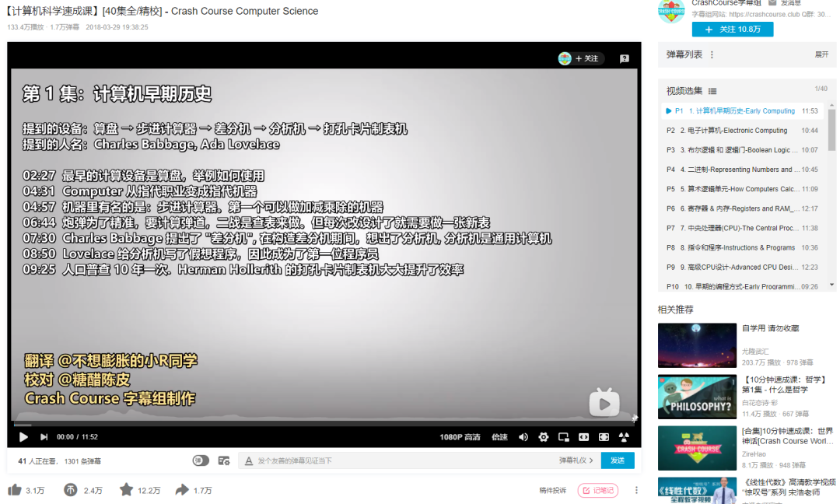Mute the video volume speaker icon
This screenshot has height=504, width=840.
(523, 437)
